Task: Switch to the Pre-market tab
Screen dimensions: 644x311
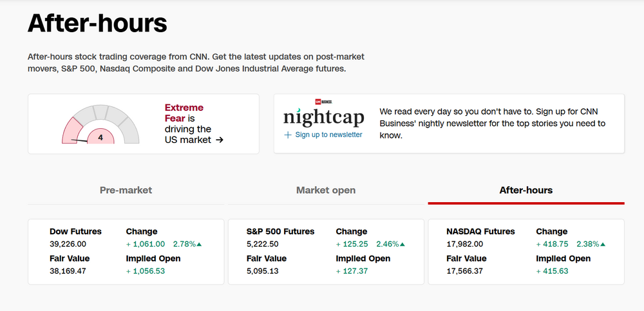Action: pyautogui.click(x=126, y=190)
